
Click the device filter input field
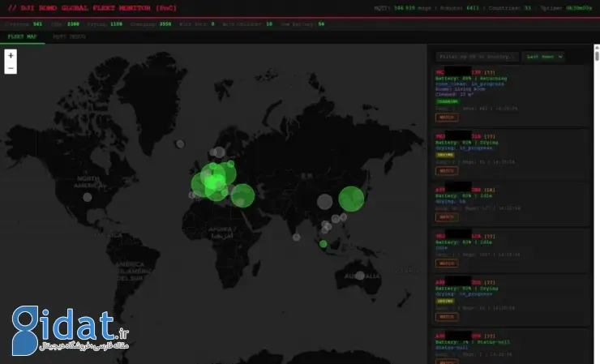pos(477,57)
